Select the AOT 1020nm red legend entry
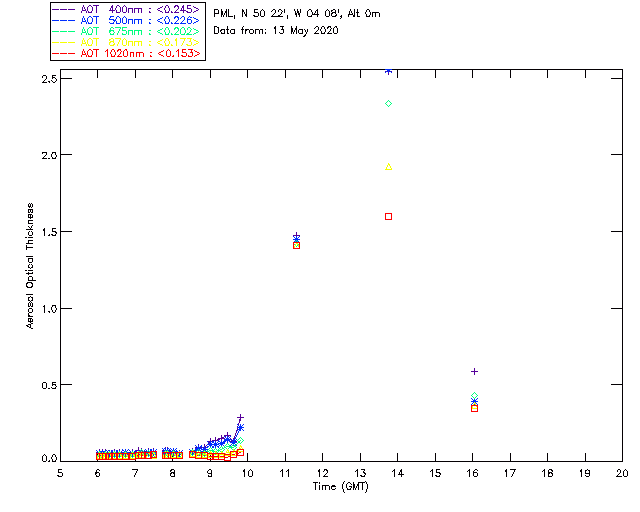Screen dimensions: 640x512 coord(127,53)
